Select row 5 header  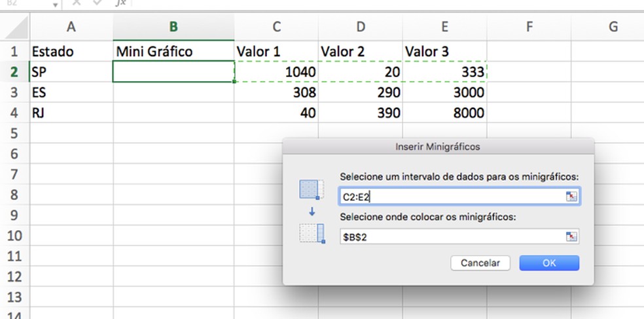[x=15, y=133]
